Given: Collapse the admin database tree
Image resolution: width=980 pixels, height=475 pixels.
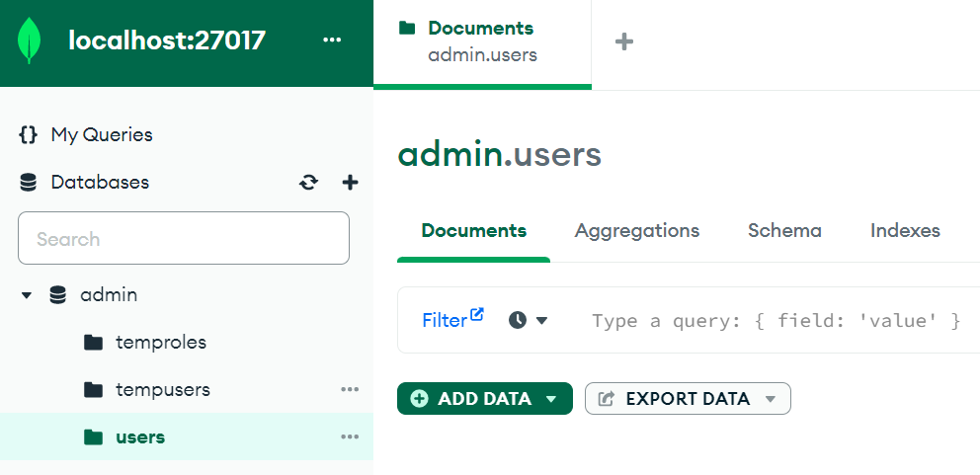Looking at the screenshot, I should click(27, 295).
